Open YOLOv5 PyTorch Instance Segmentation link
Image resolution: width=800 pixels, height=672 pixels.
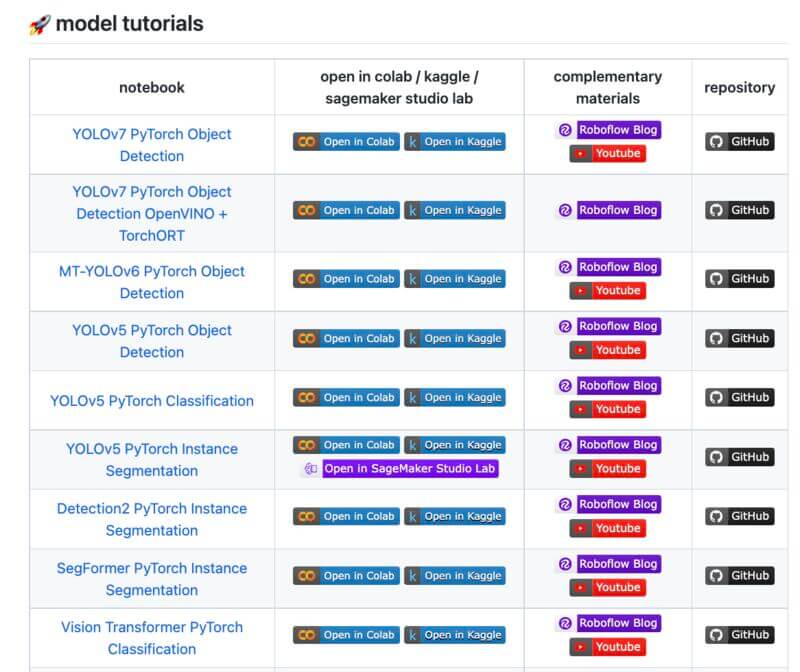pyautogui.click(x=152, y=460)
